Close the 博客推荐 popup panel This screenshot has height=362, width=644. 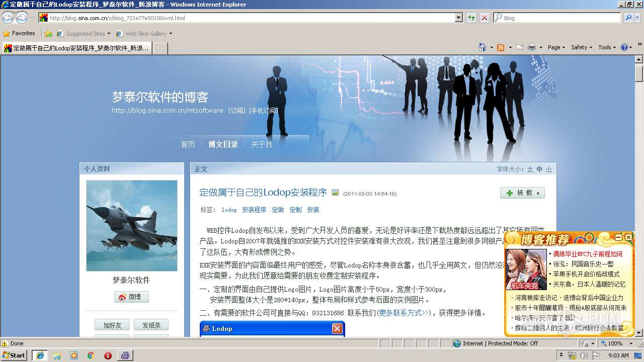pos(628,237)
